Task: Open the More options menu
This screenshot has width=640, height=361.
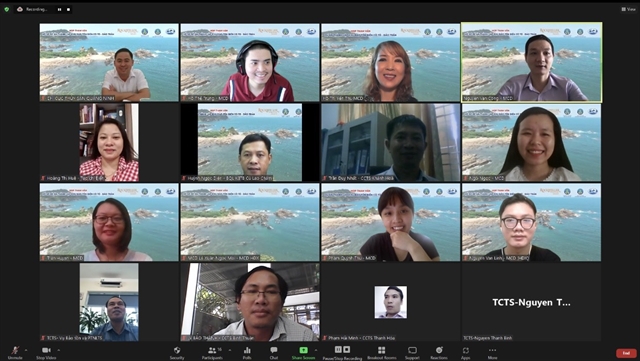Action: click(492, 353)
